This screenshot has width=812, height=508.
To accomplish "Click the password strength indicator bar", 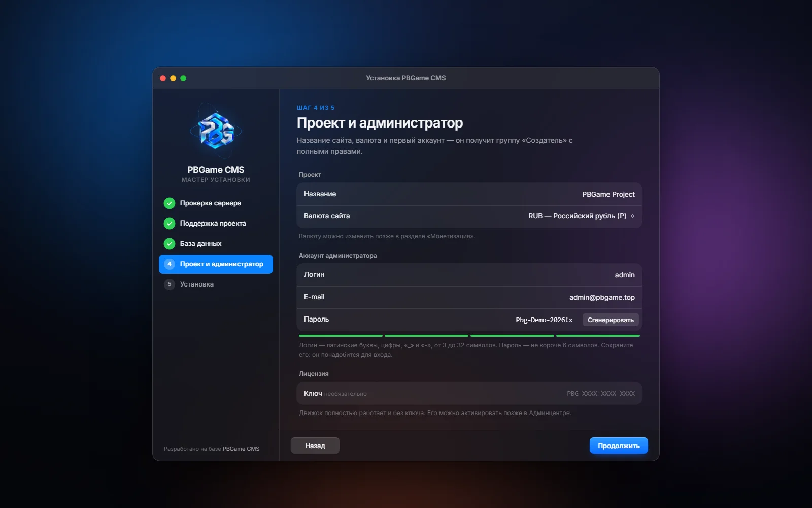I will tap(469, 336).
